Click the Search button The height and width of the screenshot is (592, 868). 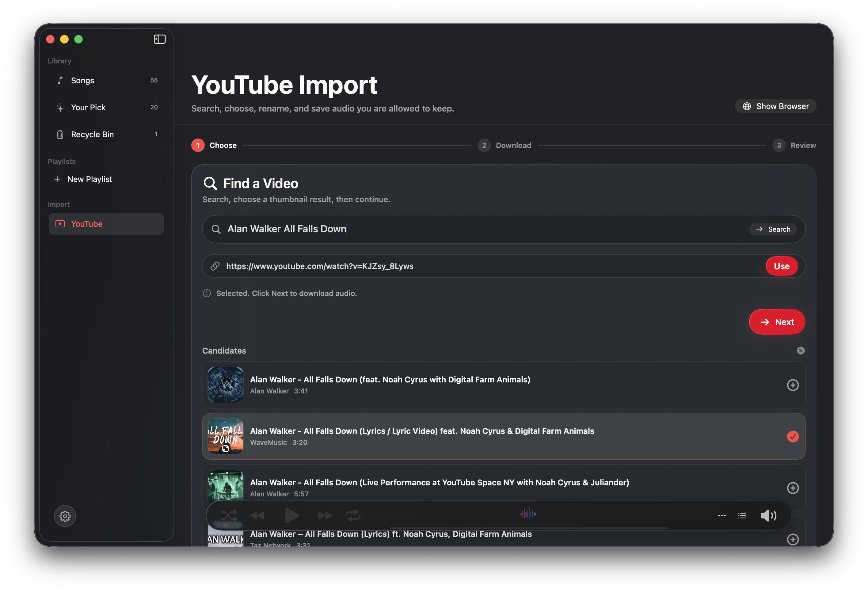point(773,229)
